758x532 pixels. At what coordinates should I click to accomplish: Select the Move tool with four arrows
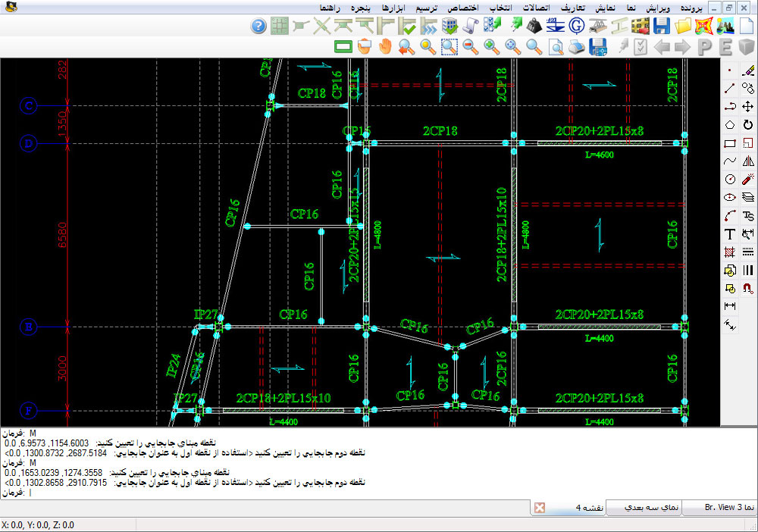pos(748,106)
